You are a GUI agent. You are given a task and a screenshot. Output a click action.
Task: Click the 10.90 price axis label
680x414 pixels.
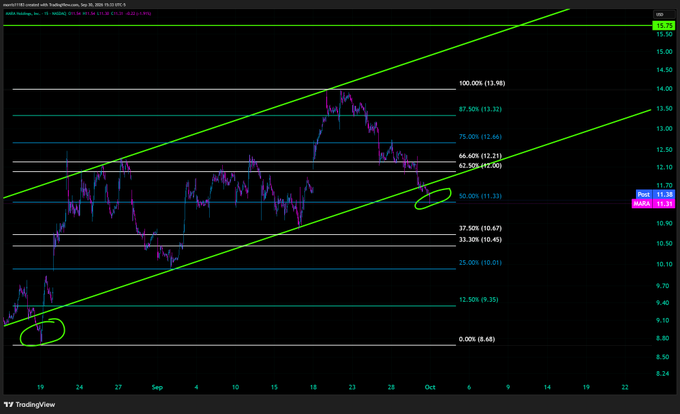(664, 224)
